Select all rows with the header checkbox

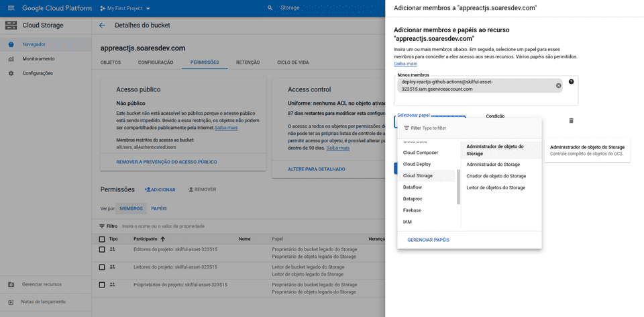click(102, 238)
